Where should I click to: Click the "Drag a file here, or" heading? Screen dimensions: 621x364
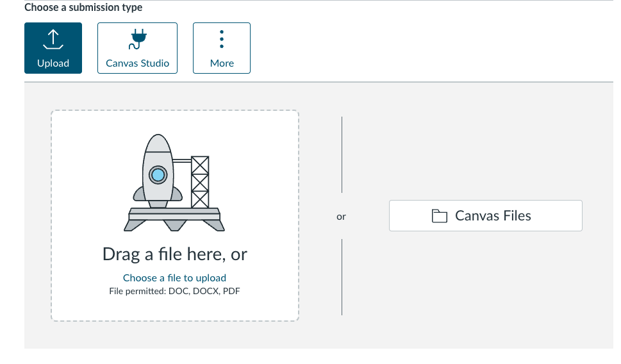(x=175, y=254)
